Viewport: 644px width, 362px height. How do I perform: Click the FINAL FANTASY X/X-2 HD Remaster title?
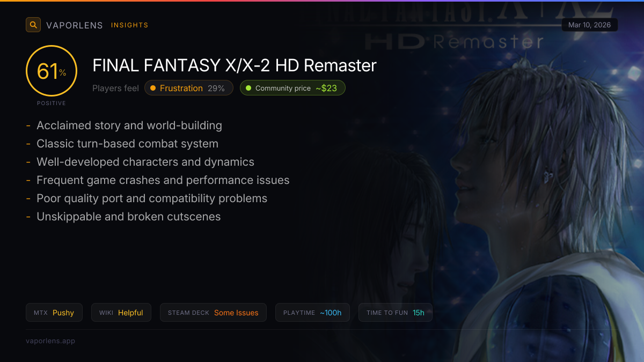pyautogui.click(x=235, y=65)
